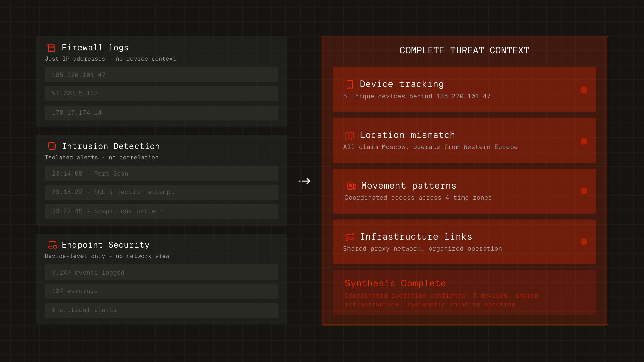Click the Location mismatch map icon
Image resolution: width=644 pixels, height=362 pixels.
[x=350, y=135]
